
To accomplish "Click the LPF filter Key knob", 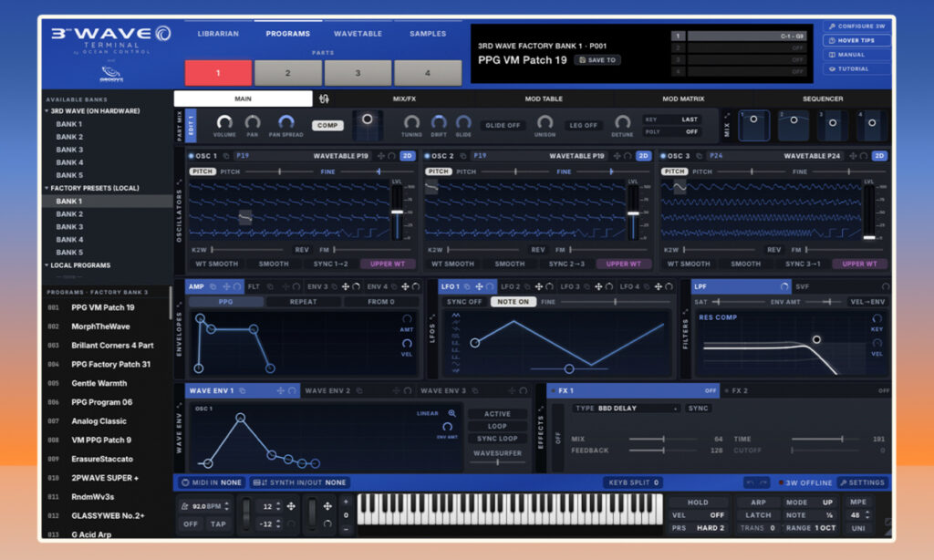I will coord(877,318).
